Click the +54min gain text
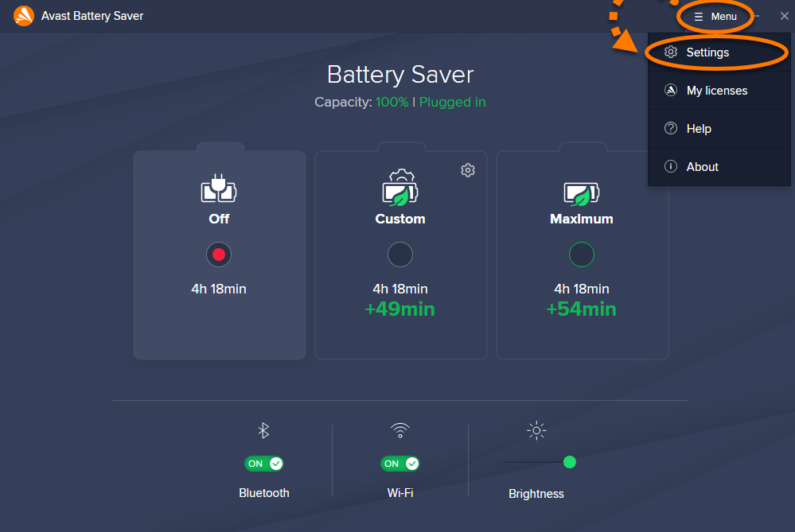795x532 pixels. [582, 309]
